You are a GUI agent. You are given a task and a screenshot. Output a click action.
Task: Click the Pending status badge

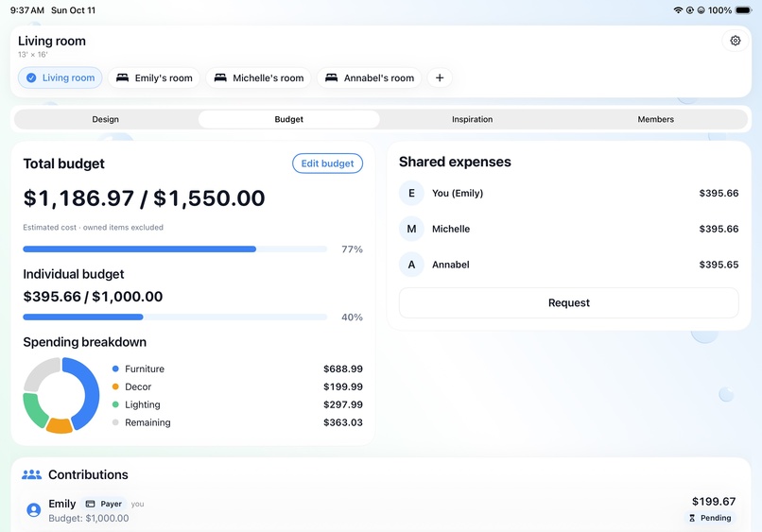[x=710, y=518]
